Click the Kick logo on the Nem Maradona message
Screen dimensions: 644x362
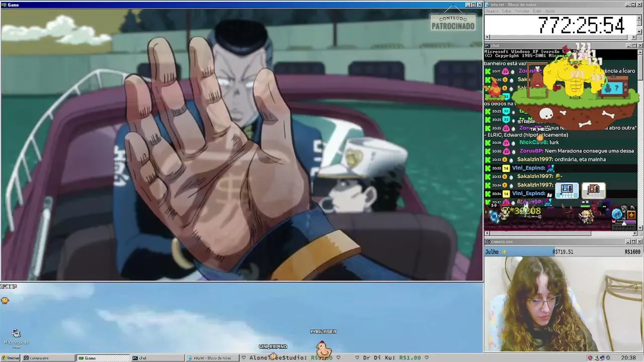[488, 151]
